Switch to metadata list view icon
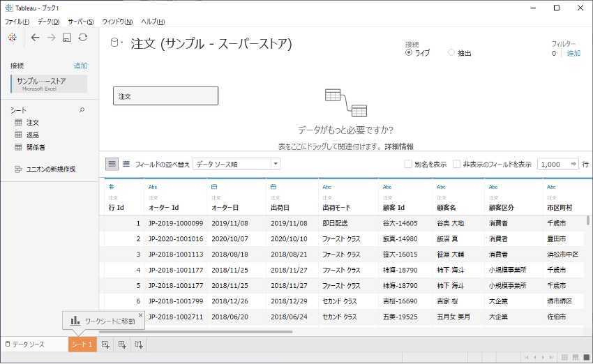 126,164
